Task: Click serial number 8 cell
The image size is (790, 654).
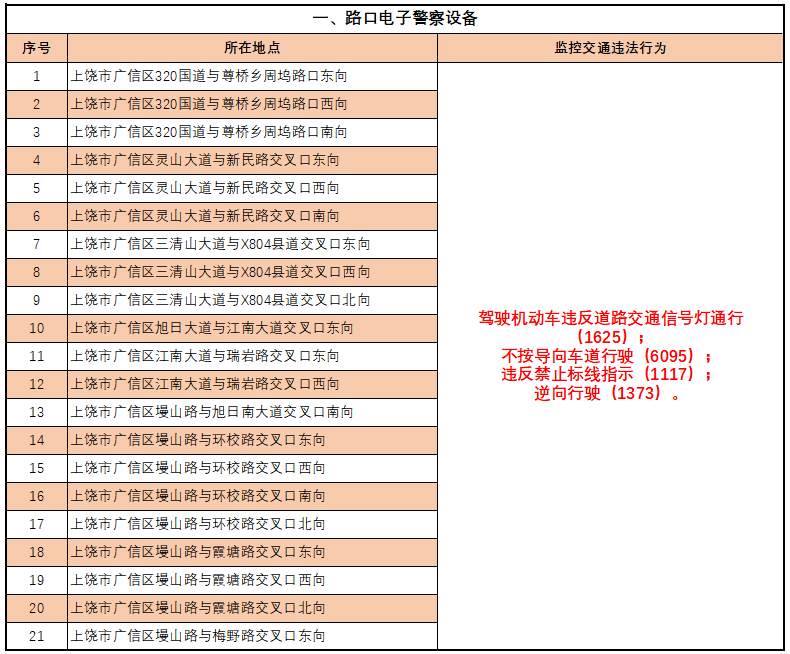Action: (36, 272)
